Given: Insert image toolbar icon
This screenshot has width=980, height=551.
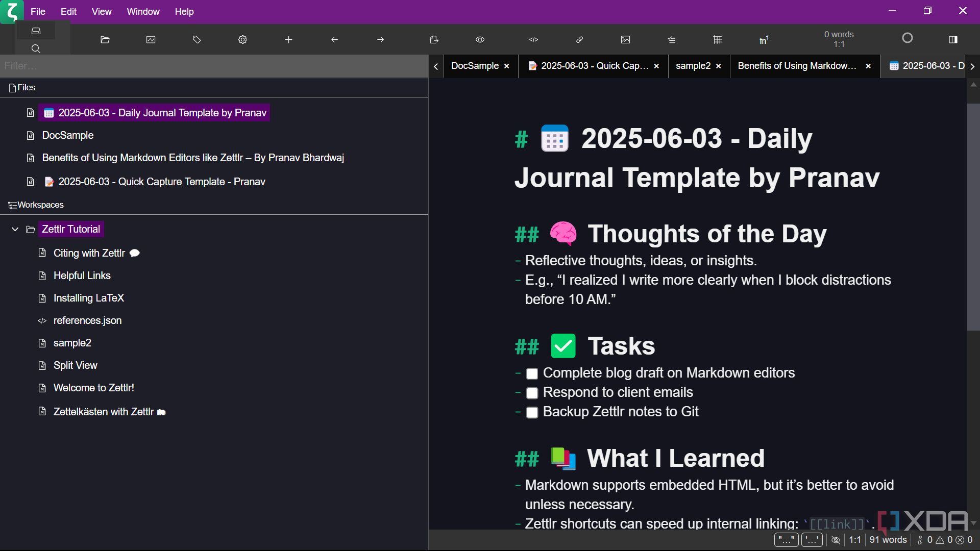Looking at the screenshot, I should point(626,40).
